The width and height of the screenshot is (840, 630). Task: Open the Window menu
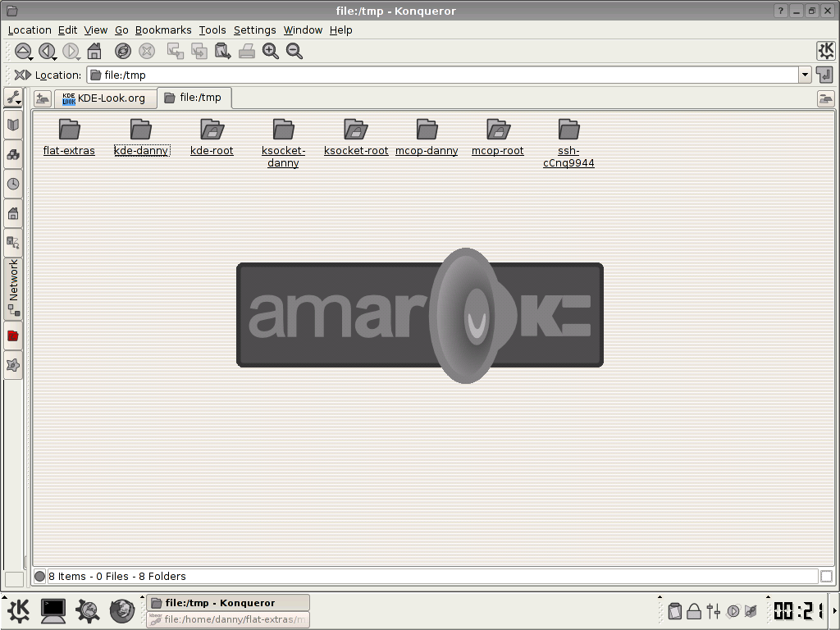[x=303, y=30]
